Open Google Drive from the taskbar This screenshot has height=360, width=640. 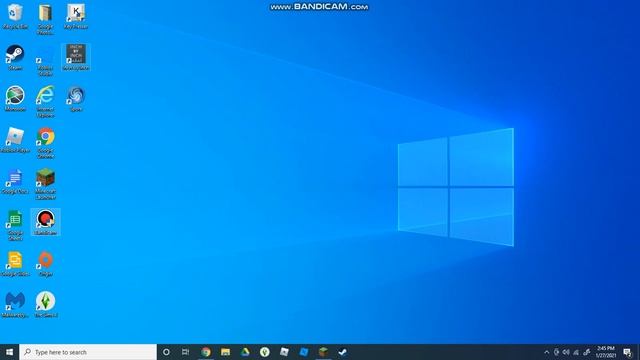pos(245,352)
